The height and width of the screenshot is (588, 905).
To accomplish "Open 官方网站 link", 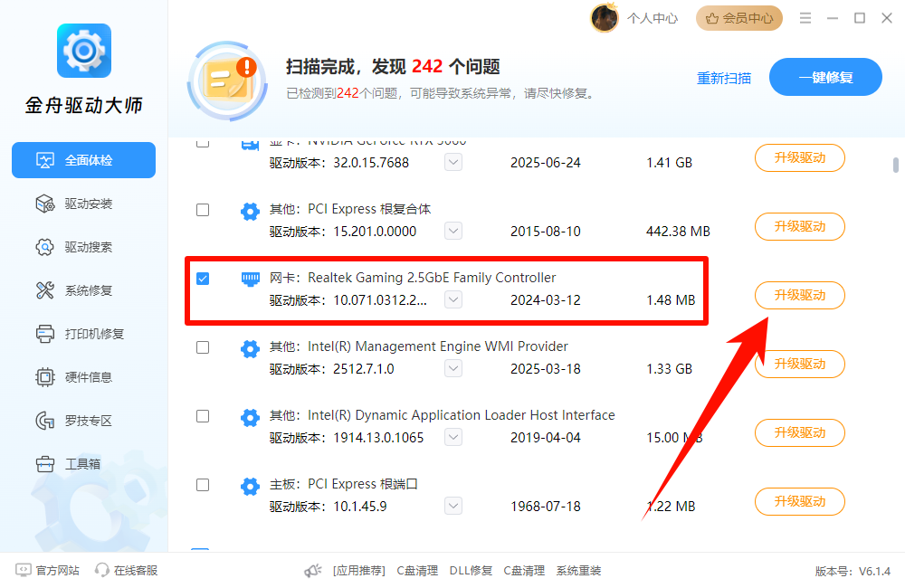I will click(48, 570).
